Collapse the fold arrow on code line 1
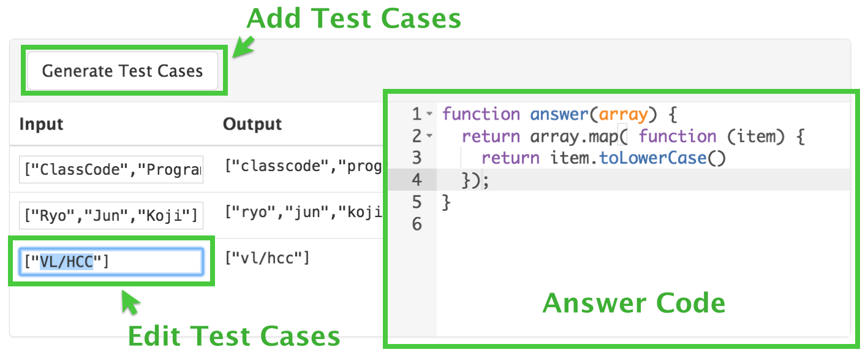Image resolution: width=868 pixels, height=363 pixels. tap(429, 115)
